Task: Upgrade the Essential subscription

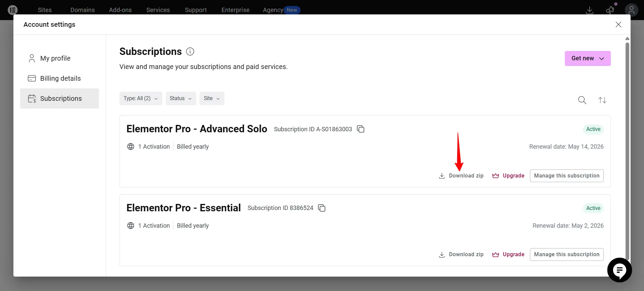Action: 508,254
